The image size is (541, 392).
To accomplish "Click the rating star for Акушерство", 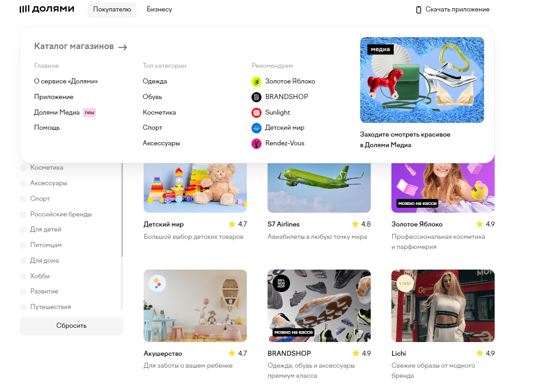I will click(232, 353).
